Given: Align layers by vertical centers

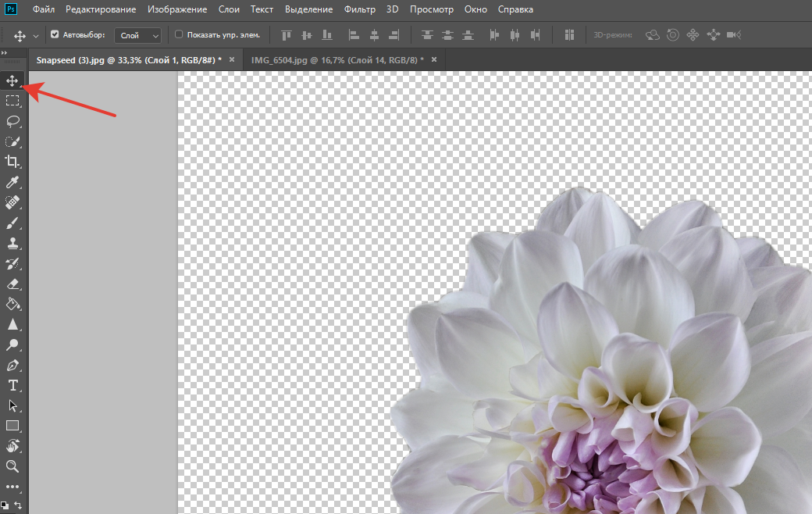Looking at the screenshot, I should pos(307,35).
